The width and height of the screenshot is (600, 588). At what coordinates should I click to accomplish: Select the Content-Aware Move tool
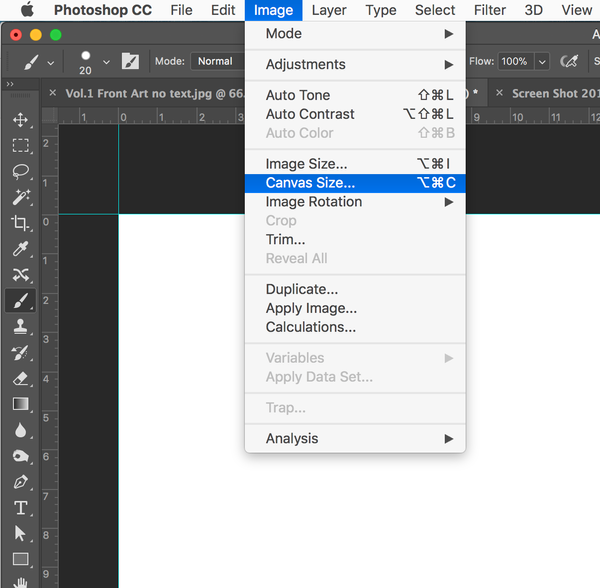[20, 274]
